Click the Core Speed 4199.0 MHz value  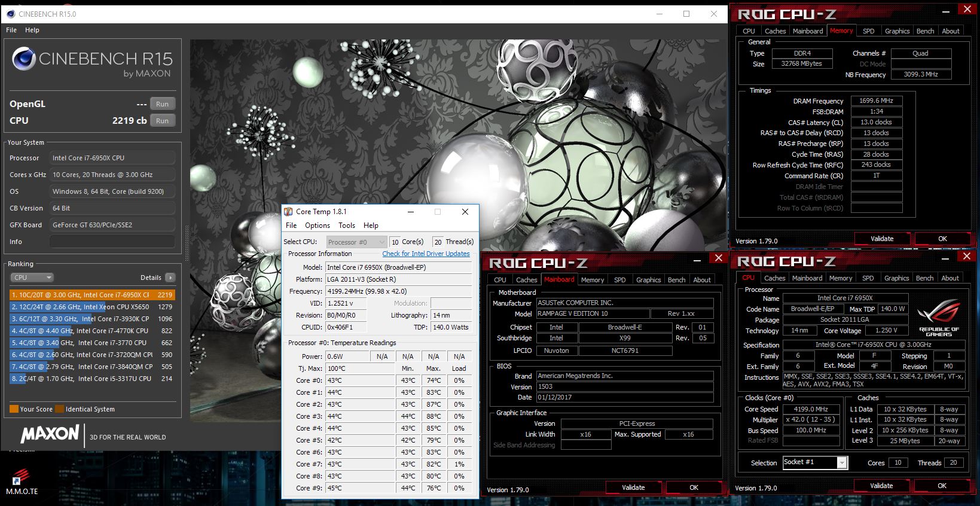tap(811, 409)
